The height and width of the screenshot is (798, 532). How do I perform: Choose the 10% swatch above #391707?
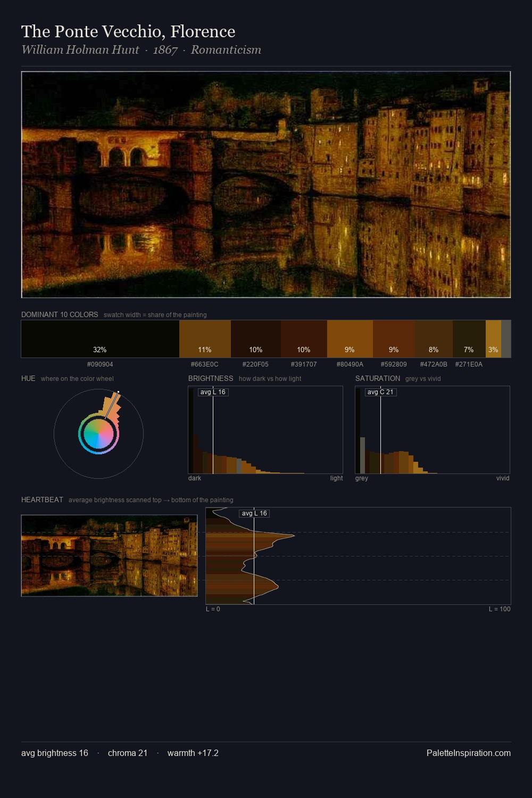click(x=304, y=339)
